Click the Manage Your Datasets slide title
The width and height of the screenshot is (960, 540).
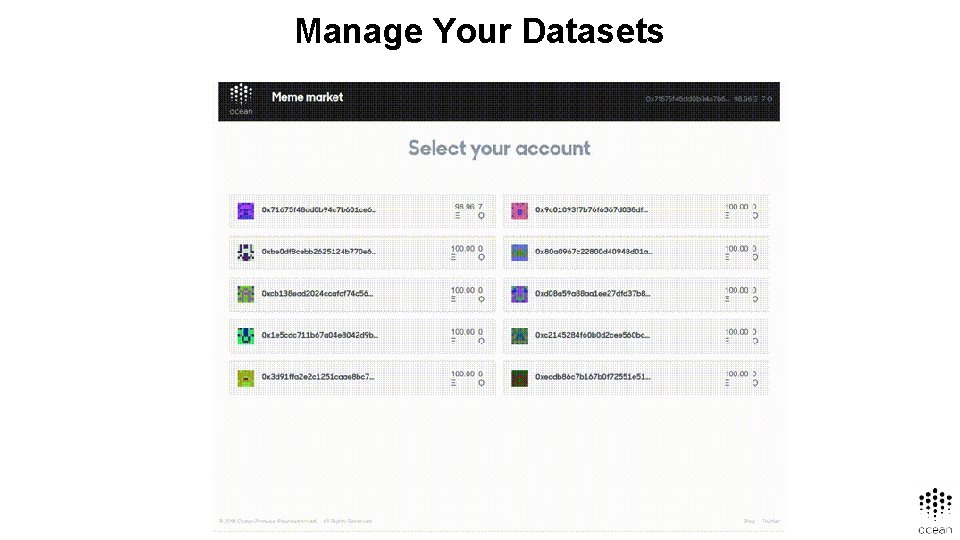tap(479, 32)
